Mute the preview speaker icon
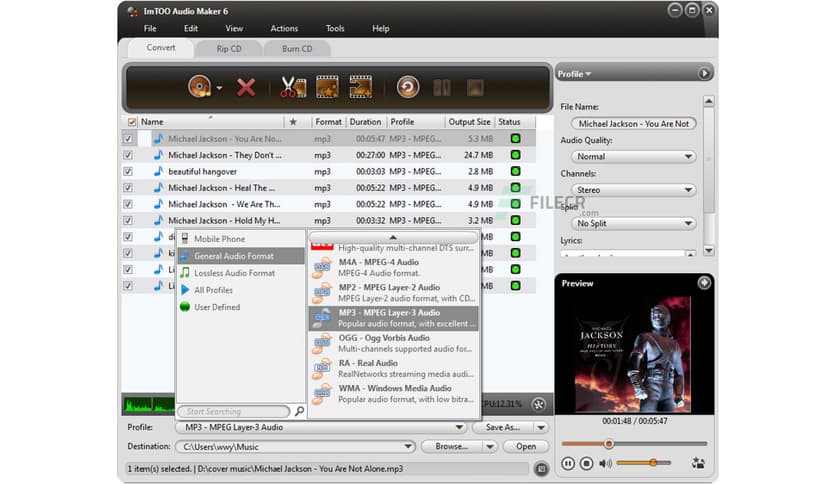836x484 pixels. click(606, 464)
